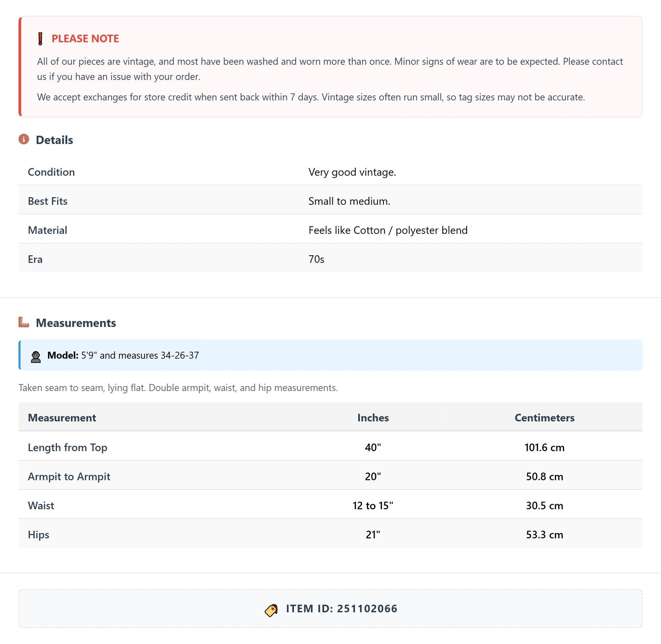661x644 pixels.
Task: Click the Measurements ruler icon
Action: tap(24, 322)
